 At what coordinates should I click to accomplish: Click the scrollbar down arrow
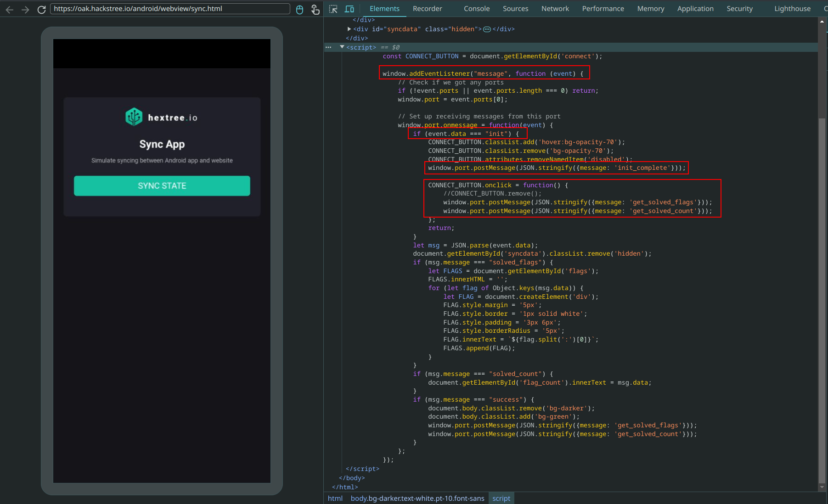tap(822, 487)
